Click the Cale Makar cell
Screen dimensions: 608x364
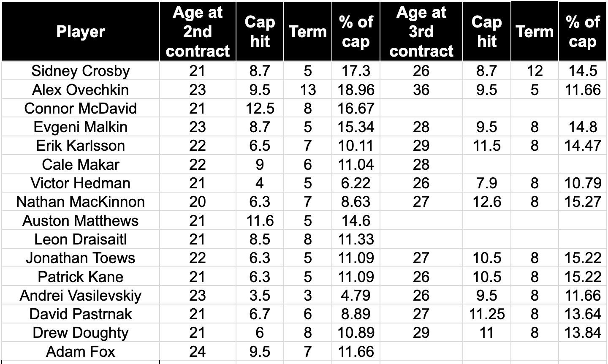80,164
